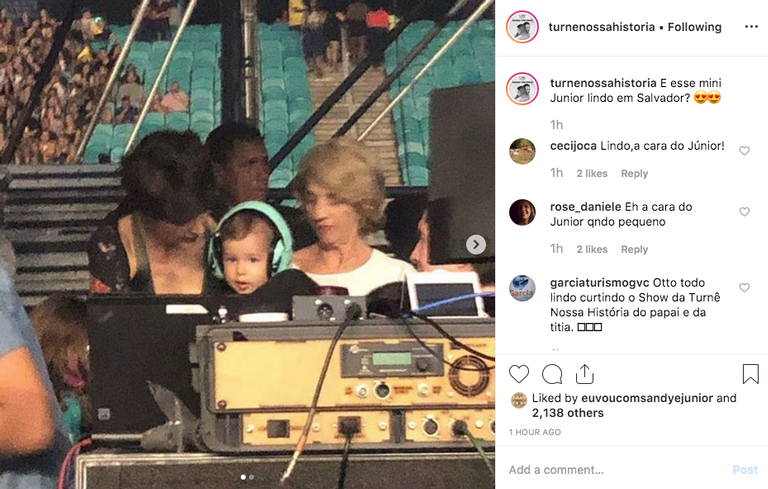This screenshot has height=489, width=768.
Task: Like garciaturismogvc's comment heart
Action: pyautogui.click(x=744, y=288)
